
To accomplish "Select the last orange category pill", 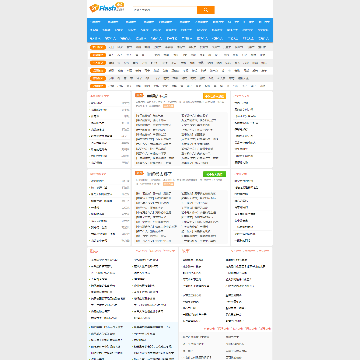I will pyautogui.click(x=98, y=86).
